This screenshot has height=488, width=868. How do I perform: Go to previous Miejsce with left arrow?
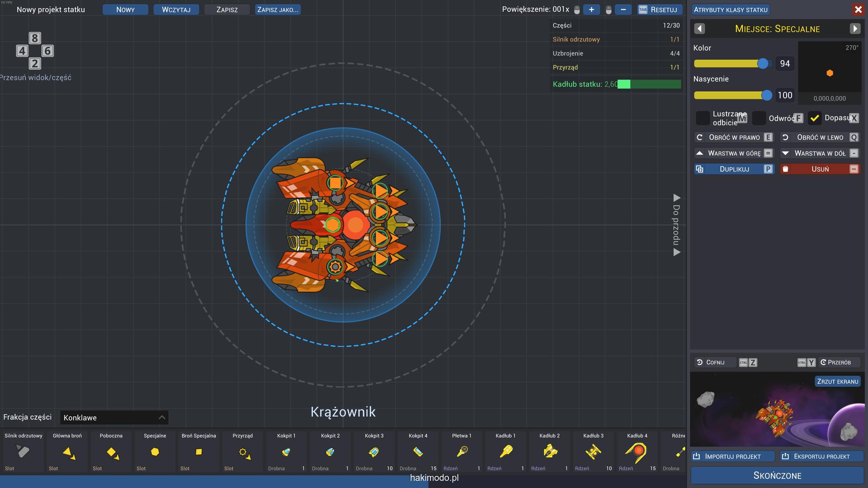699,29
